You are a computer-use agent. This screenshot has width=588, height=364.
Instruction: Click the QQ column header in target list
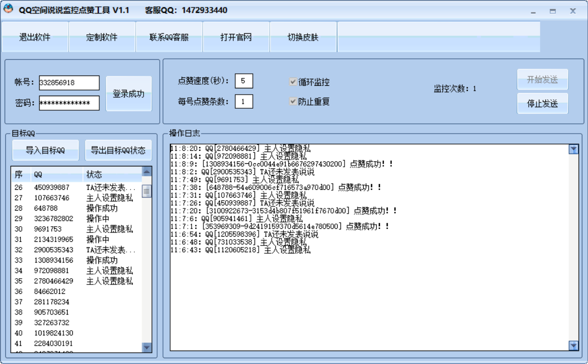[57, 174]
